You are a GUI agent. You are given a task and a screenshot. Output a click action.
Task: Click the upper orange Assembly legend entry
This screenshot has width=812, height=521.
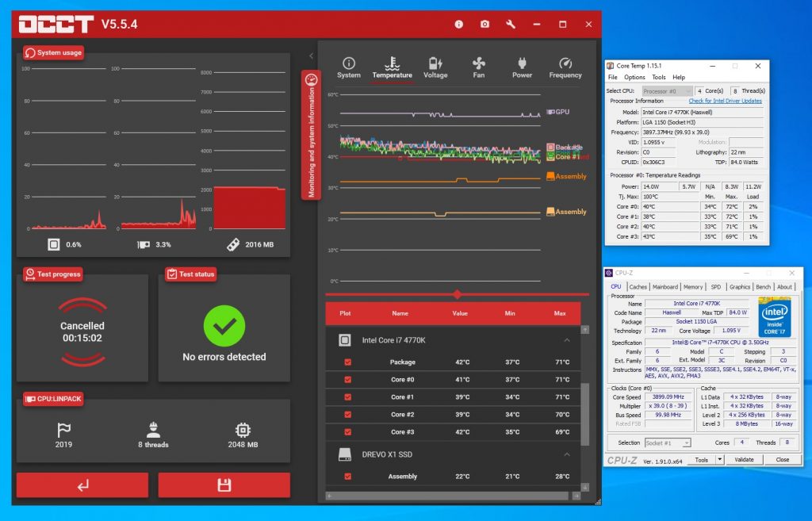click(566, 176)
